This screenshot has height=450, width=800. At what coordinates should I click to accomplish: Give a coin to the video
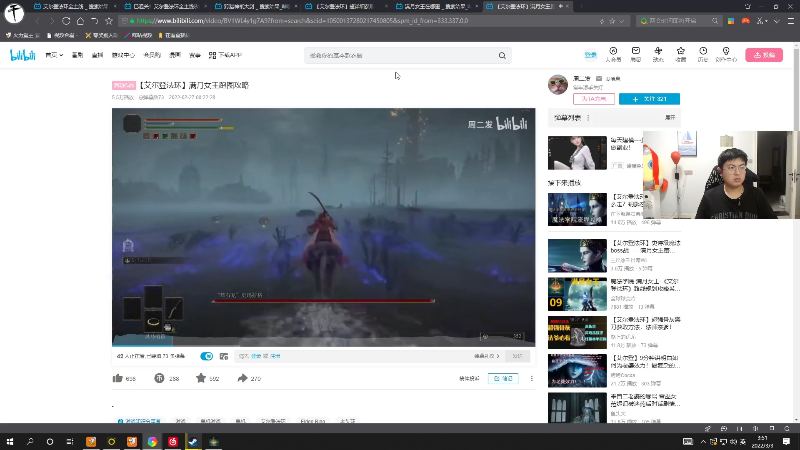tap(159, 378)
